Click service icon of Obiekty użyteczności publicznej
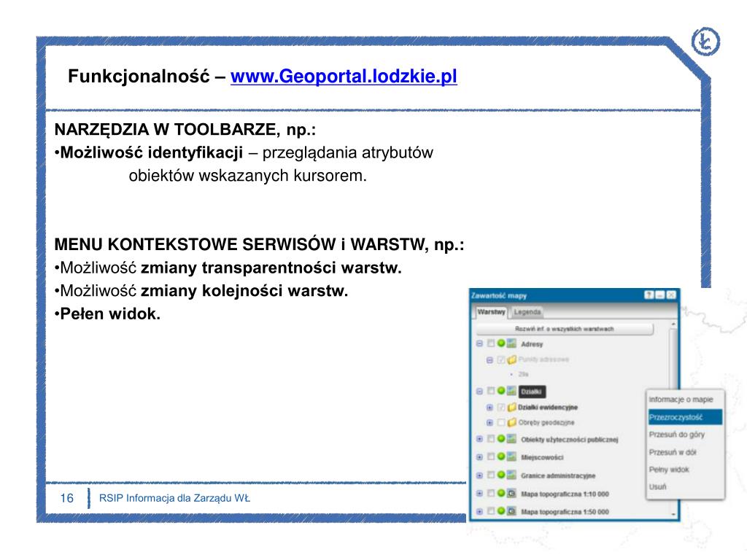747x560 pixels. (x=511, y=439)
